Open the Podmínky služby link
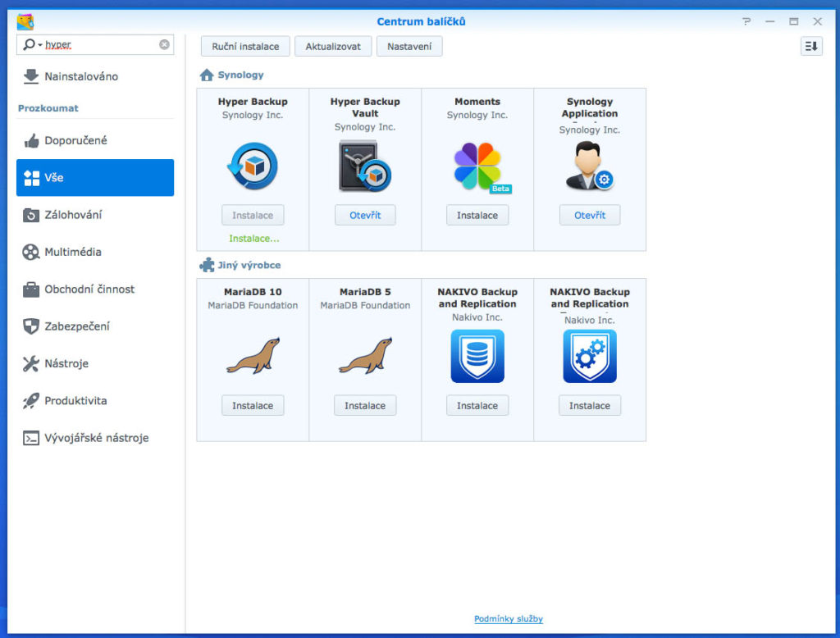This screenshot has height=638, width=840. pyautogui.click(x=509, y=618)
